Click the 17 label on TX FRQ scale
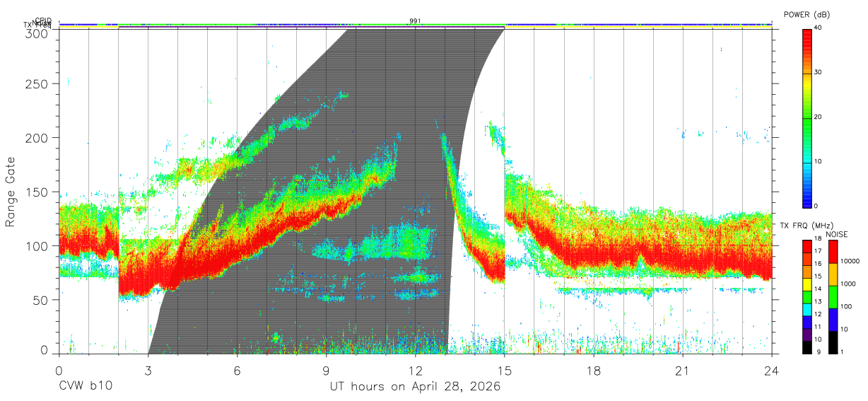The height and width of the screenshot is (401, 868). click(819, 251)
